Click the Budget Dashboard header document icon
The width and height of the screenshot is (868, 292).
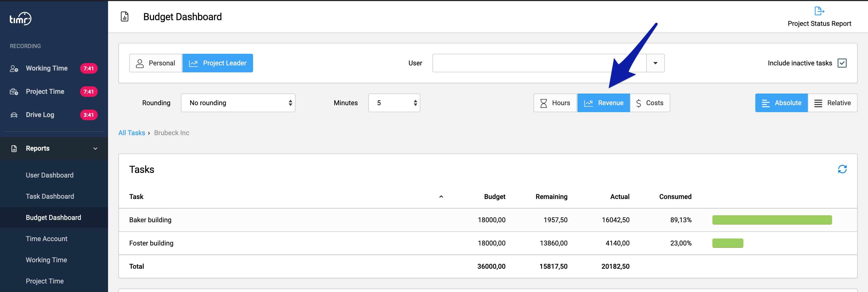[125, 17]
